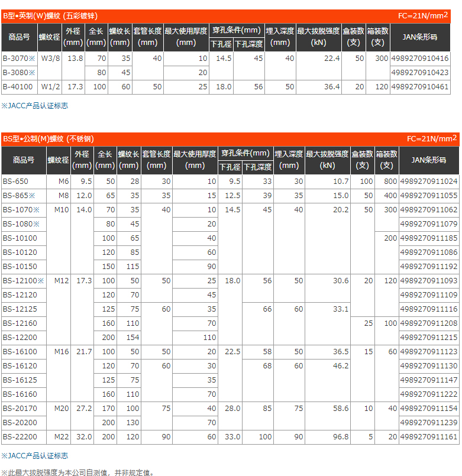Click max pull-out strength value 58.6
This screenshot has width=462, height=476.
[341, 409]
